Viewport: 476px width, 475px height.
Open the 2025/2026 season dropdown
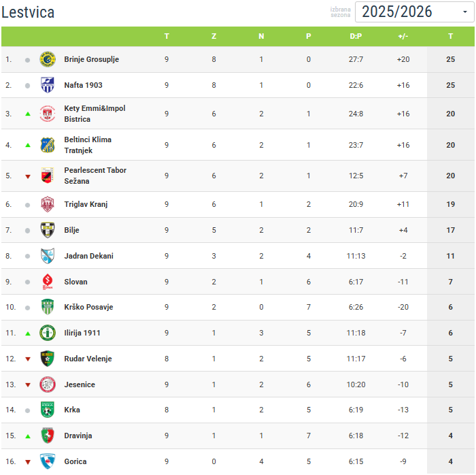[414, 12]
